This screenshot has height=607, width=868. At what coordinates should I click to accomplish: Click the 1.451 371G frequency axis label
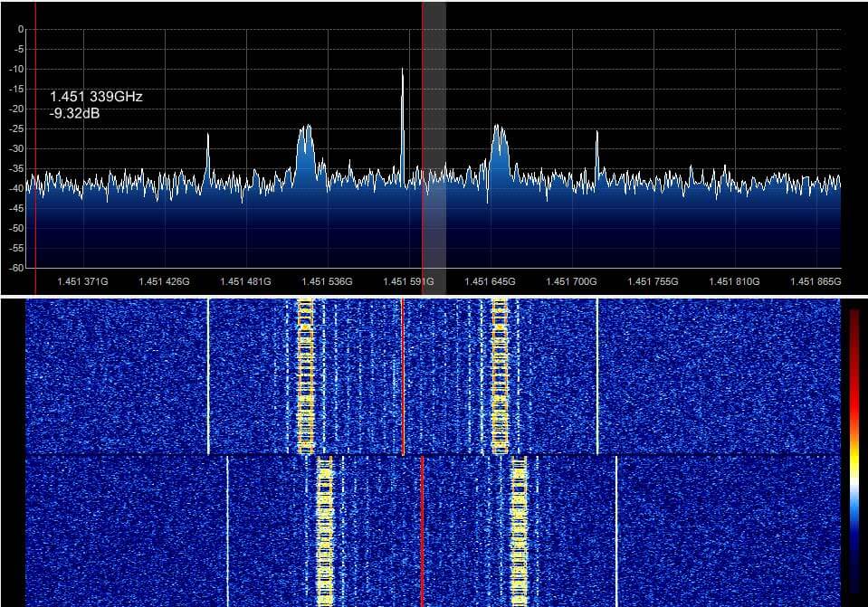tap(83, 281)
